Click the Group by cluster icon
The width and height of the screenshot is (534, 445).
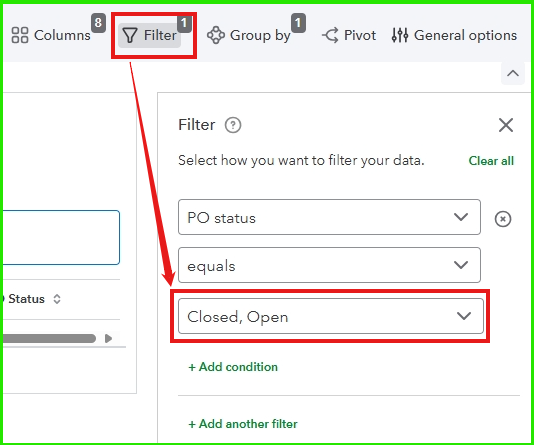(216, 35)
